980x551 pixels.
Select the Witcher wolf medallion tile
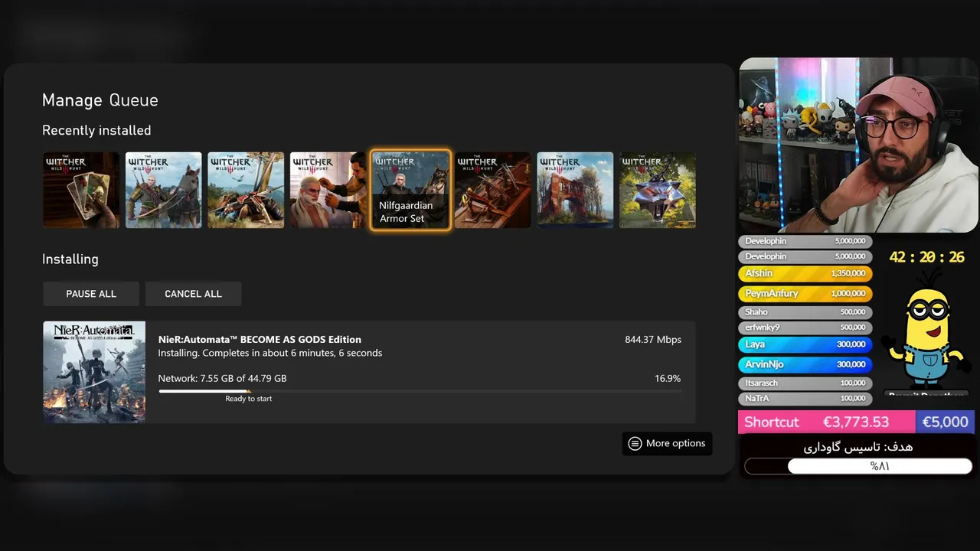tap(658, 190)
